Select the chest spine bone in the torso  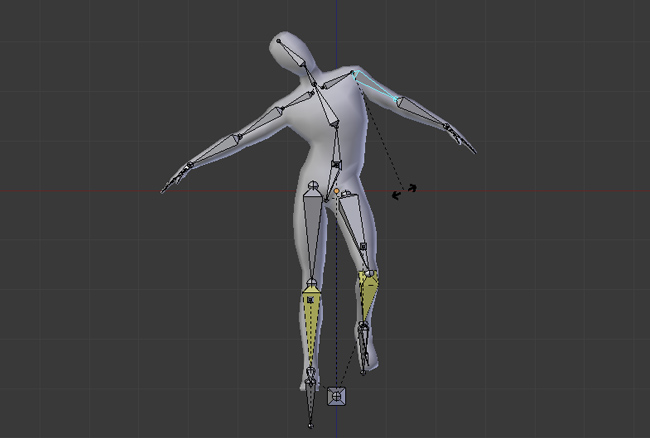325,104
